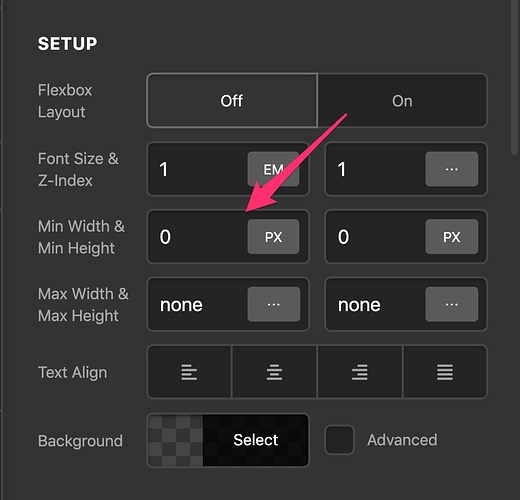Click the Background Select button
520x500 pixels.
(x=256, y=440)
